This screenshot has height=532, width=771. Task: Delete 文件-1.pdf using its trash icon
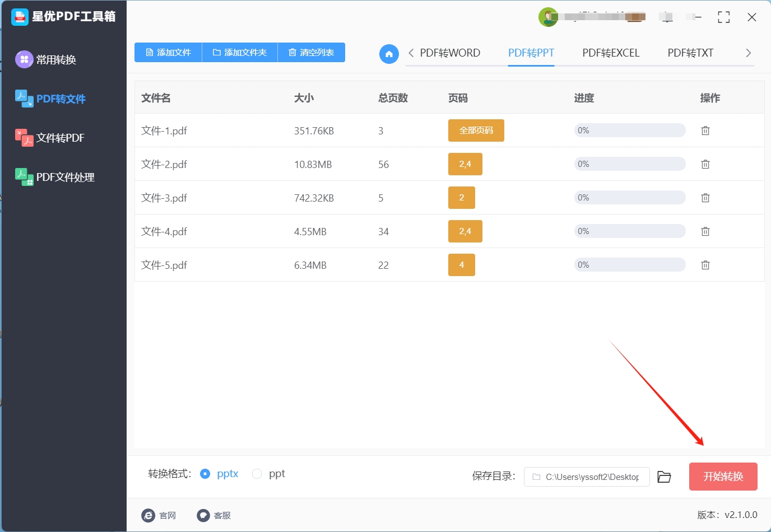click(705, 130)
